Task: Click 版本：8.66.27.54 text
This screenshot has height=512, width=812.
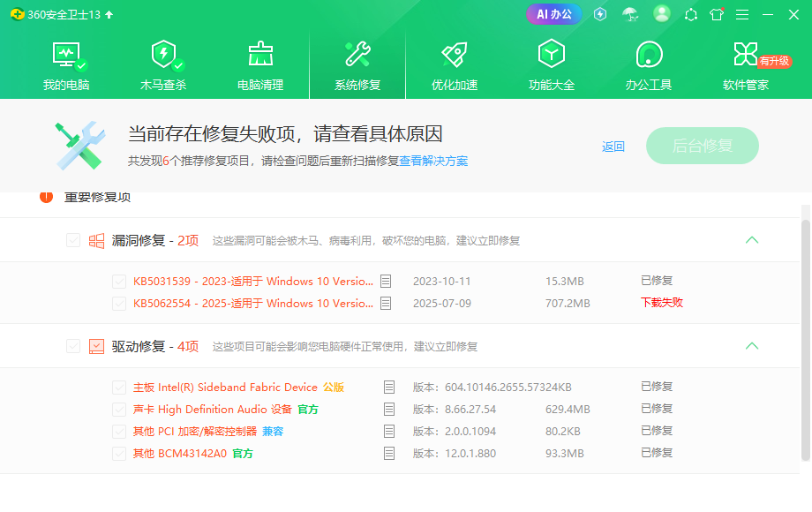Action: coord(455,410)
